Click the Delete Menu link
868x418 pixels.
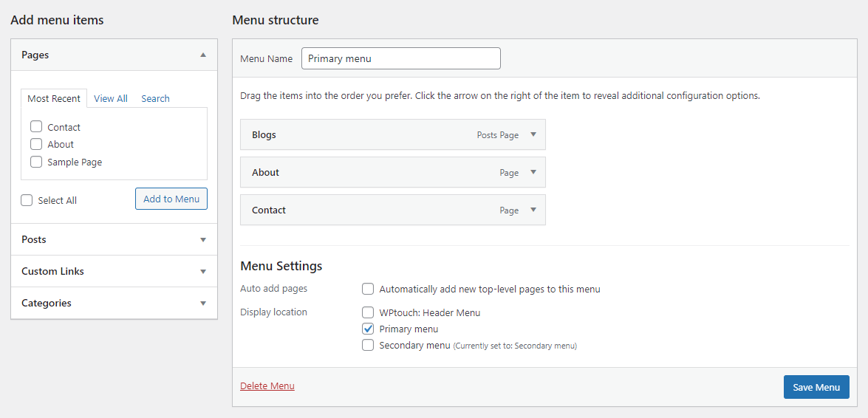point(267,386)
